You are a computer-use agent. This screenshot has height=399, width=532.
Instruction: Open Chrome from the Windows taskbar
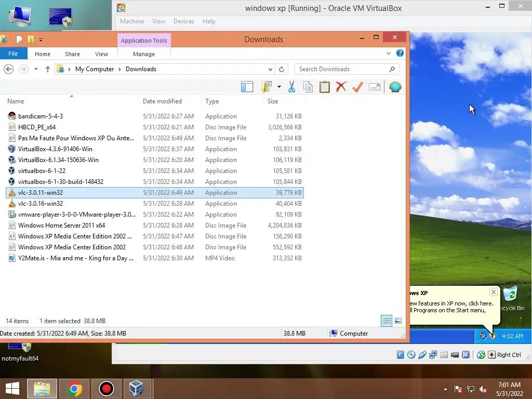click(74, 389)
